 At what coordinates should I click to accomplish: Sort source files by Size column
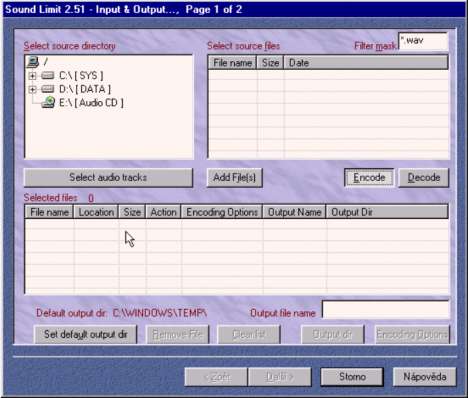click(270, 63)
